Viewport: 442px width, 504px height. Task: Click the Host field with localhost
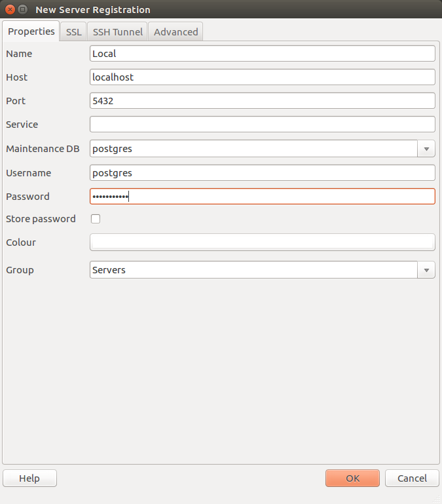[x=262, y=77]
